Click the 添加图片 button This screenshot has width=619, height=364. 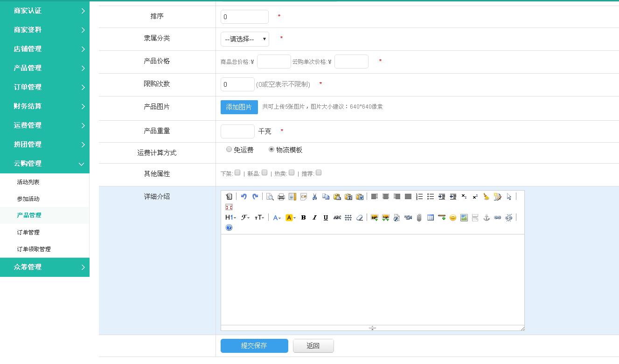(239, 107)
